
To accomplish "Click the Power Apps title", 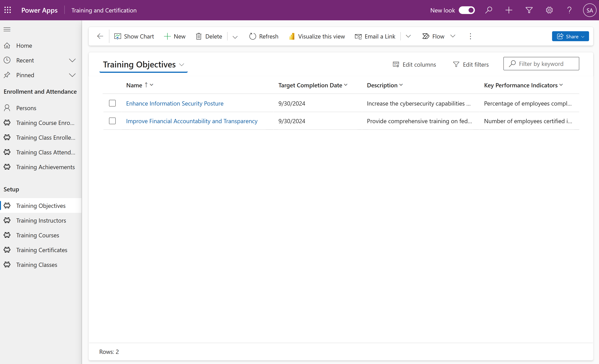I will (x=39, y=10).
